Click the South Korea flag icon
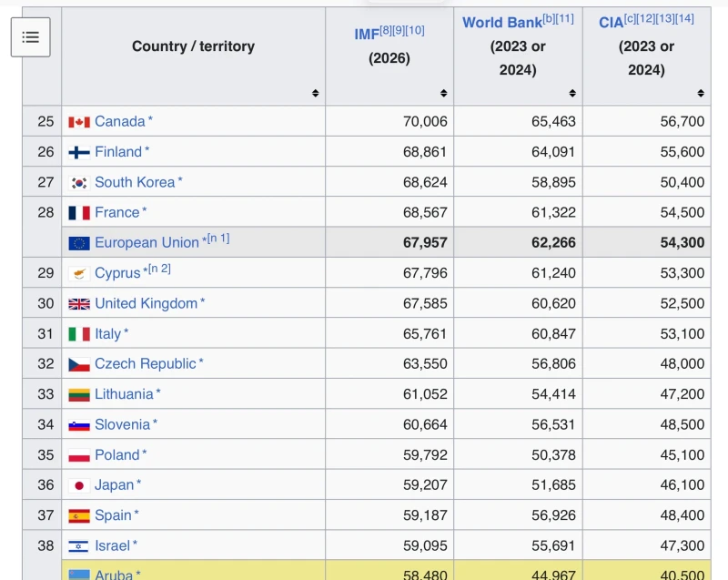The height and width of the screenshot is (580, 728). pos(79,183)
